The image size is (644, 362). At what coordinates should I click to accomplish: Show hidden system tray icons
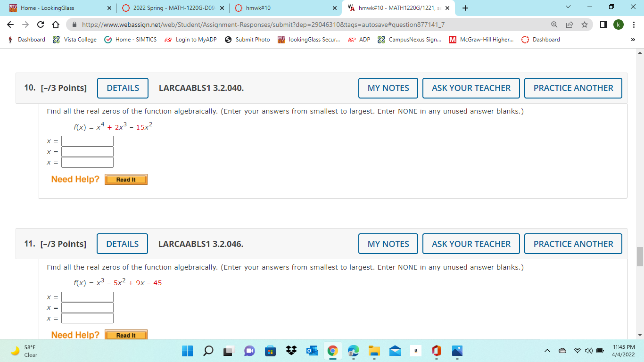[548, 351]
